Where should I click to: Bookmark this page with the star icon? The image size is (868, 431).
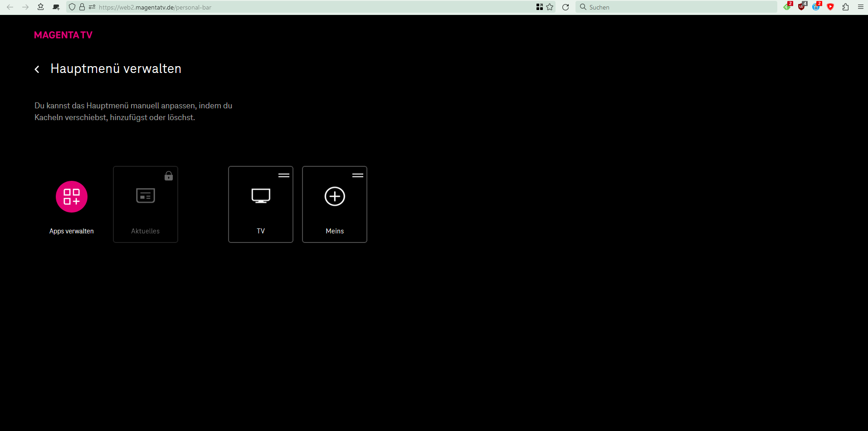(550, 7)
